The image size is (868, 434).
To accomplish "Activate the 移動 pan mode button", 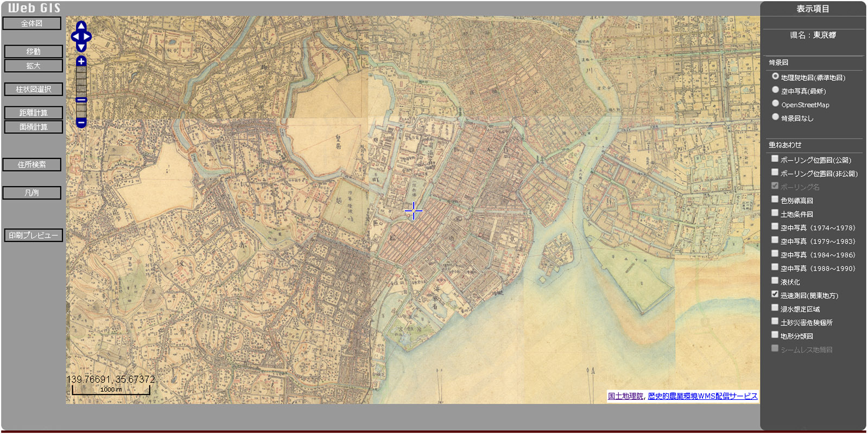I will point(34,52).
